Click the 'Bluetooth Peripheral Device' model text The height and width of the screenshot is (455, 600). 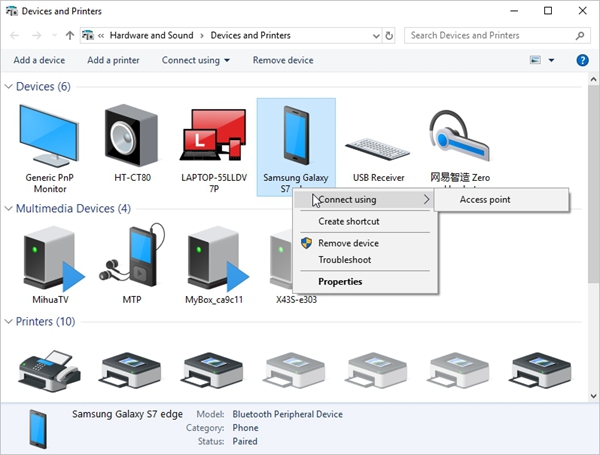pyautogui.click(x=287, y=414)
